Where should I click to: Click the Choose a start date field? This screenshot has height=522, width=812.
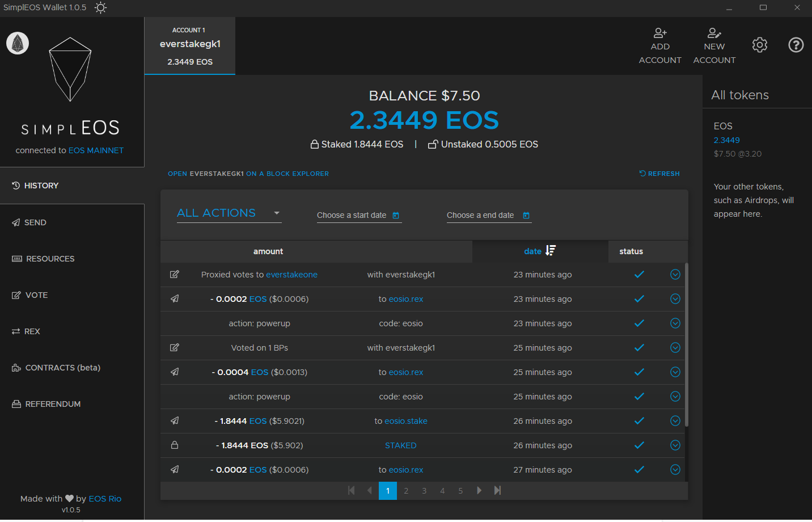point(359,215)
